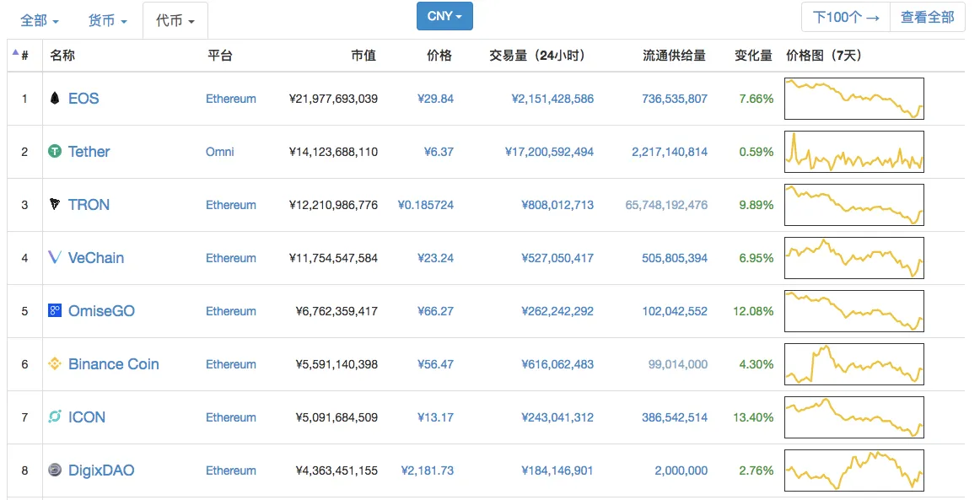Viewport: 980px width, 500px height.
Task: Open the OmiseGO 7-day price chart
Action: tap(854, 310)
